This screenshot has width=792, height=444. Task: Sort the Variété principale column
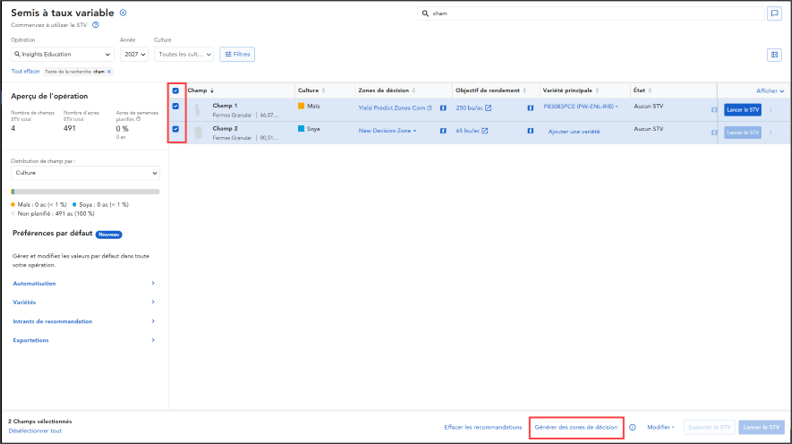pyautogui.click(x=597, y=90)
